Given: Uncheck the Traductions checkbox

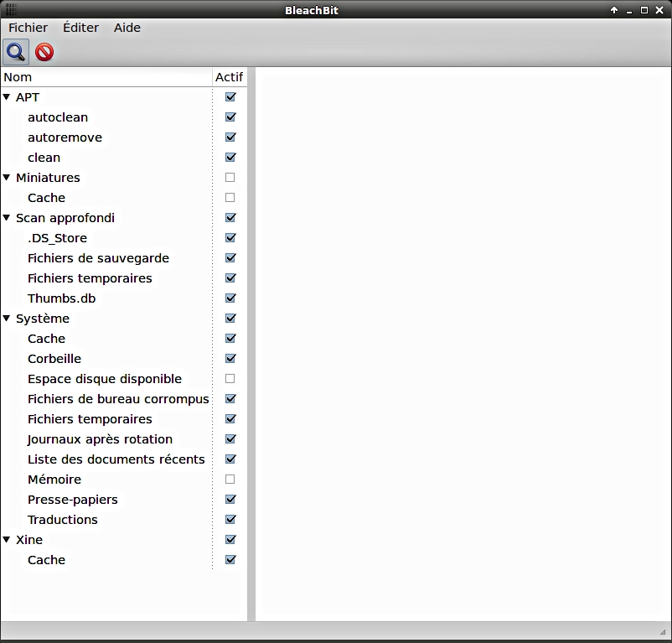Looking at the screenshot, I should coord(230,519).
